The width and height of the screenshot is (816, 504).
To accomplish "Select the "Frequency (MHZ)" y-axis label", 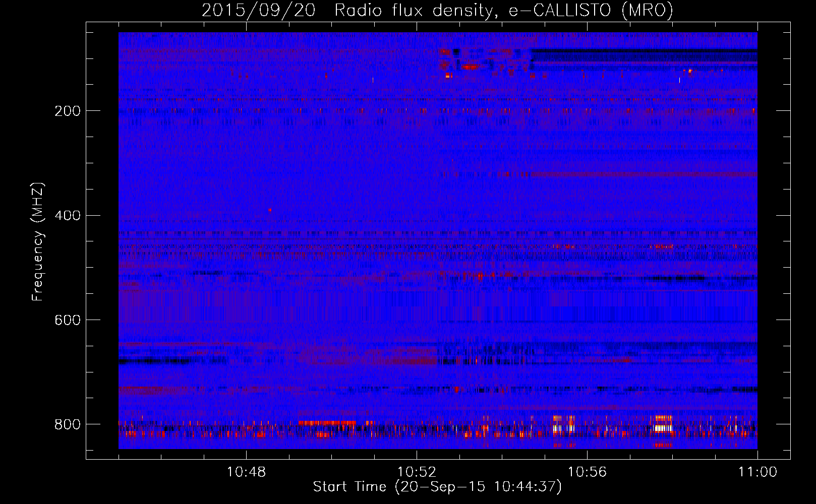I will tap(38, 242).
